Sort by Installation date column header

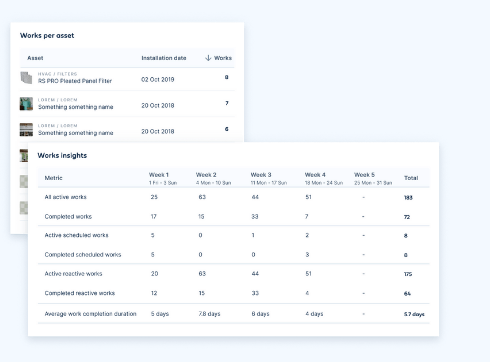pyautogui.click(x=164, y=58)
